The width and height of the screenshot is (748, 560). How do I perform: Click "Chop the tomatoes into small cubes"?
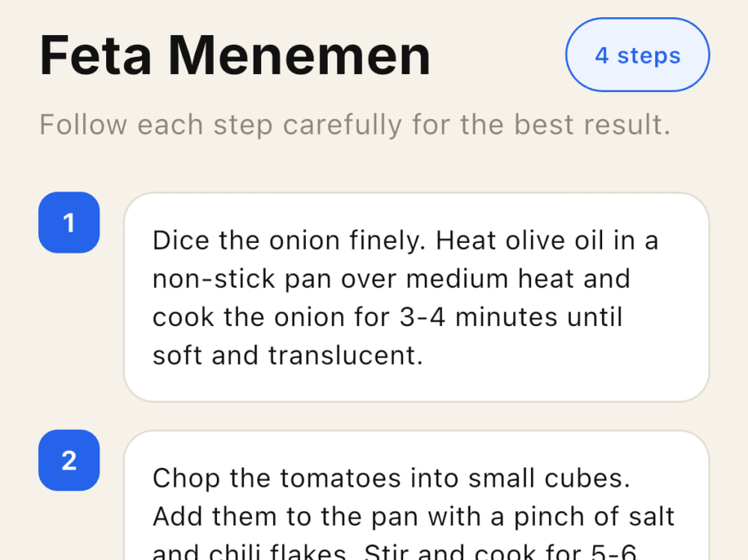click(391, 478)
